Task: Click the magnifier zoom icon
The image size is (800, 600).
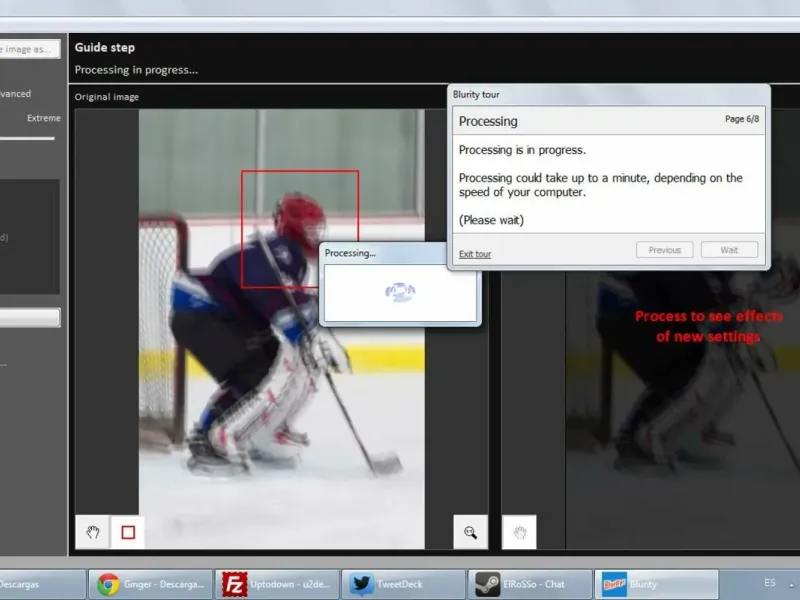Action: (470, 532)
